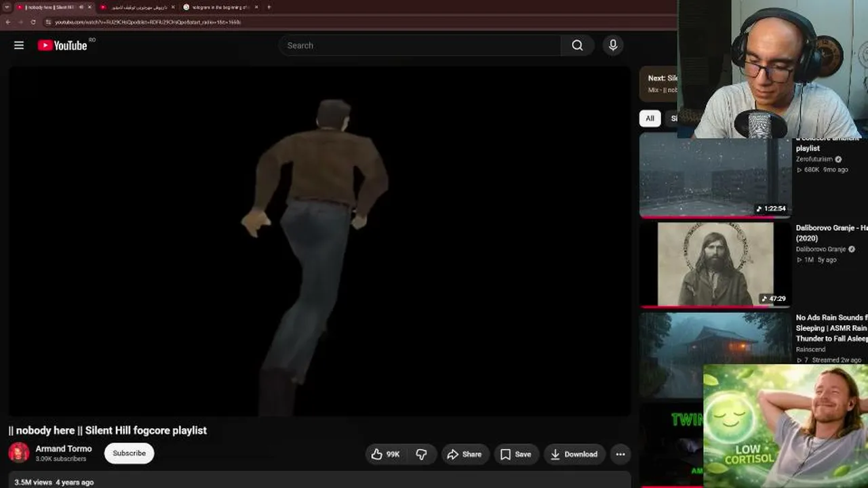Viewport: 868px width, 488px height.
Task: Open the YouTube guide hamburger menu
Action: click(19, 45)
